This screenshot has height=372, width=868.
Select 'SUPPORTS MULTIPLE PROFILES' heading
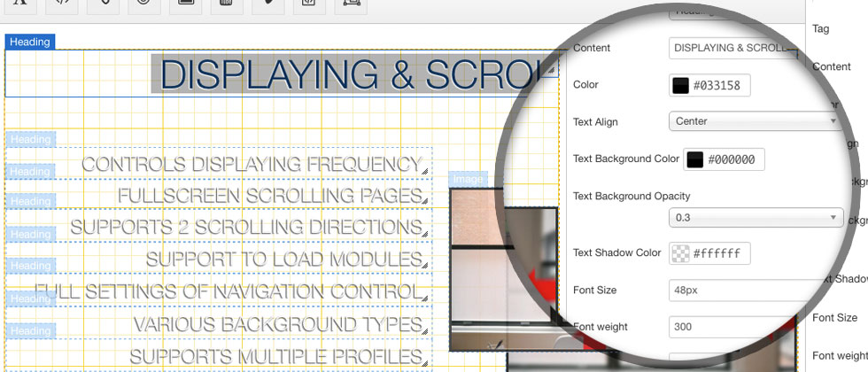tap(275, 356)
